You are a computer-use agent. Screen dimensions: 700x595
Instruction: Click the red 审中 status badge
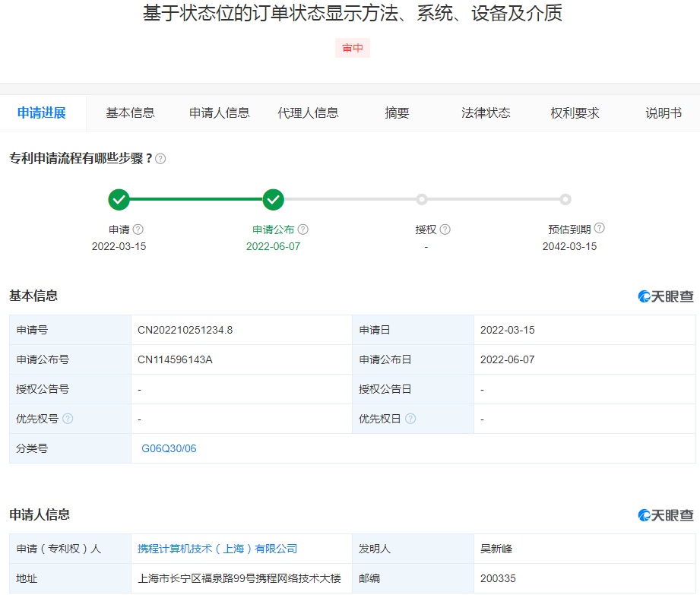(x=352, y=48)
